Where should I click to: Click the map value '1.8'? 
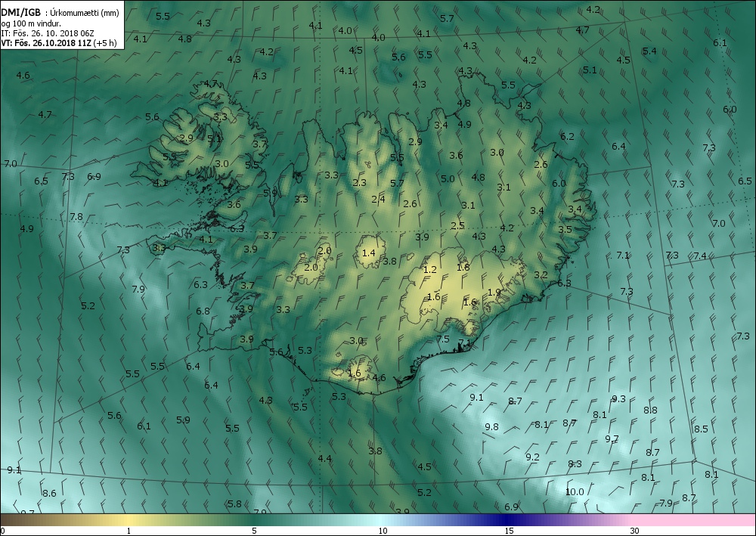(463, 267)
